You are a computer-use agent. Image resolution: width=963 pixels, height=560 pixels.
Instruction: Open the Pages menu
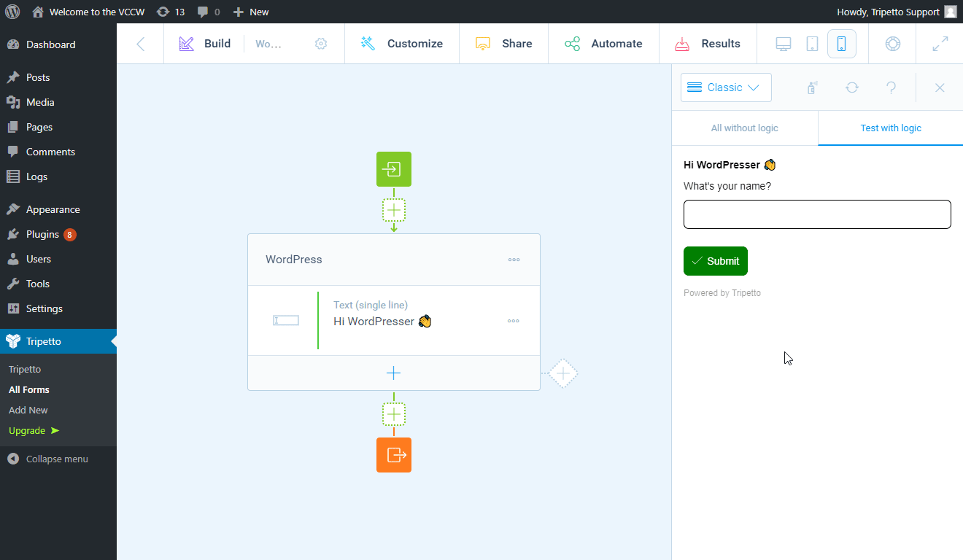click(x=58, y=127)
